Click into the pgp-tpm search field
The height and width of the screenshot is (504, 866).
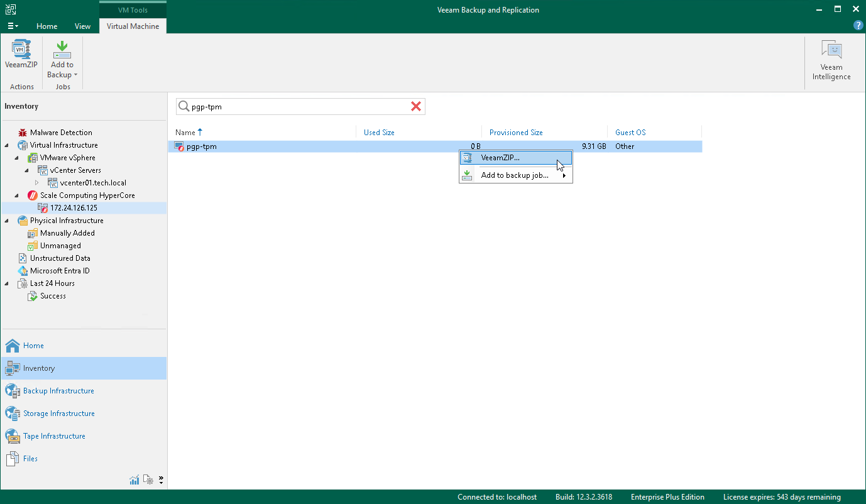pos(299,107)
